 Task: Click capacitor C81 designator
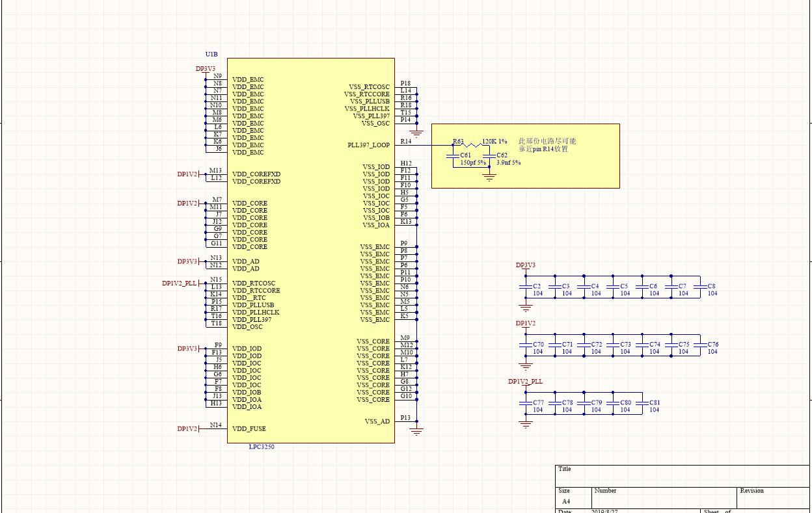tap(655, 402)
